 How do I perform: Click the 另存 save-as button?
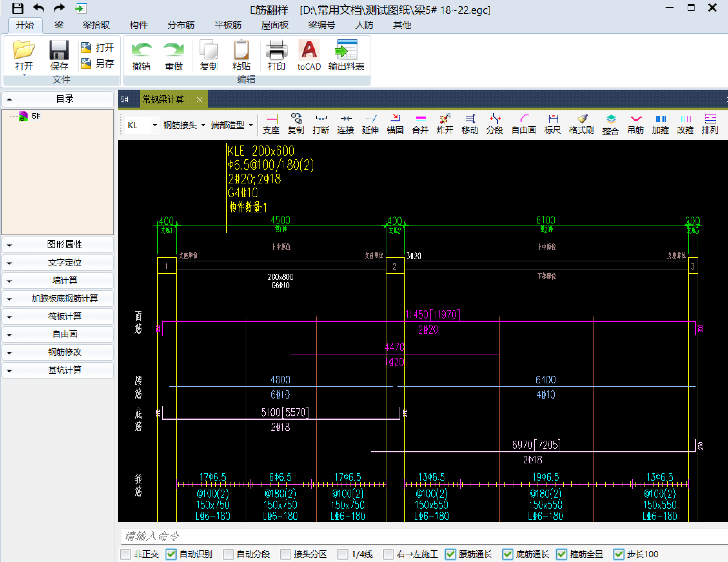click(x=98, y=63)
